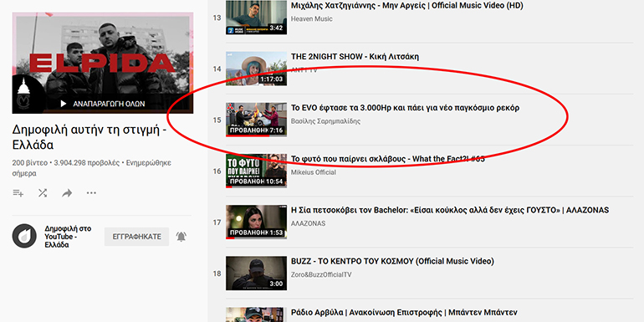
Task: Open Mikeius Official channel link
Action: pos(314,172)
